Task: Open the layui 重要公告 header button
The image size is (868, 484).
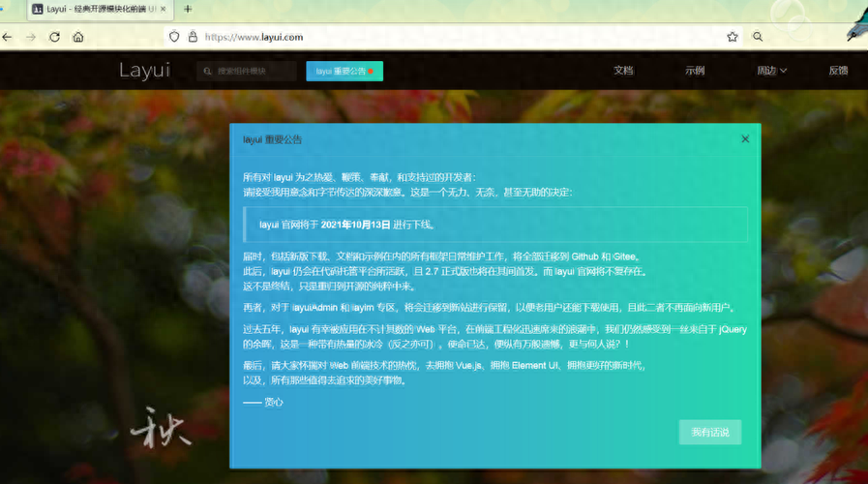Action: 344,71
